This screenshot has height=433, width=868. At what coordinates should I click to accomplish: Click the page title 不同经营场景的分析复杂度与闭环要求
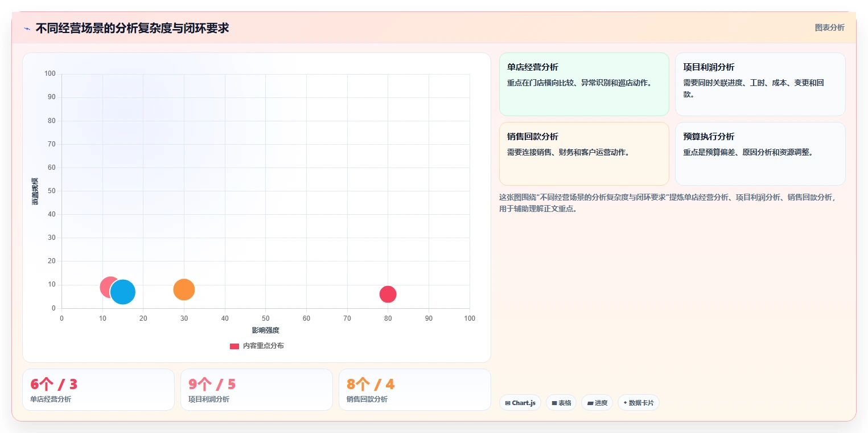132,28
